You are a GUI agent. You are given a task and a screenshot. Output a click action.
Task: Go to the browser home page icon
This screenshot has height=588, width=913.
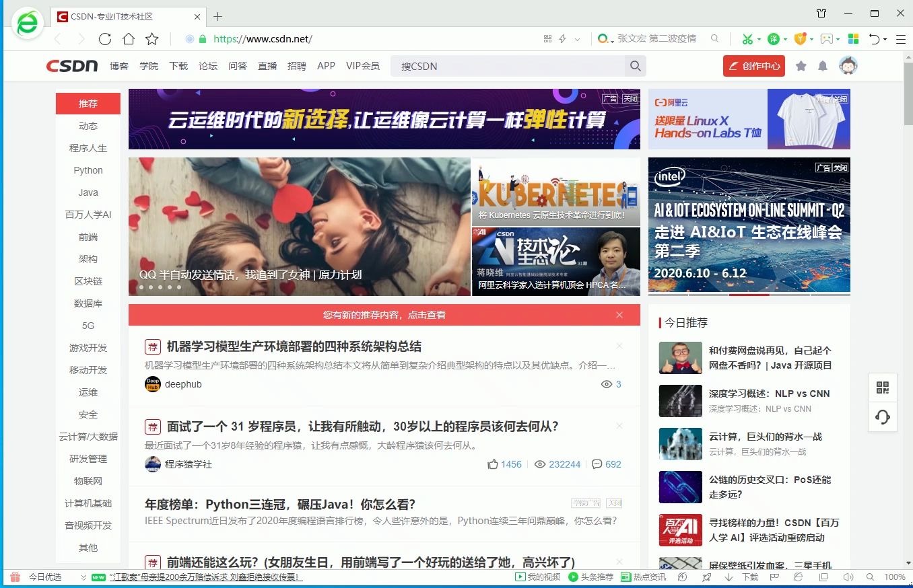pyautogui.click(x=129, y=39)
